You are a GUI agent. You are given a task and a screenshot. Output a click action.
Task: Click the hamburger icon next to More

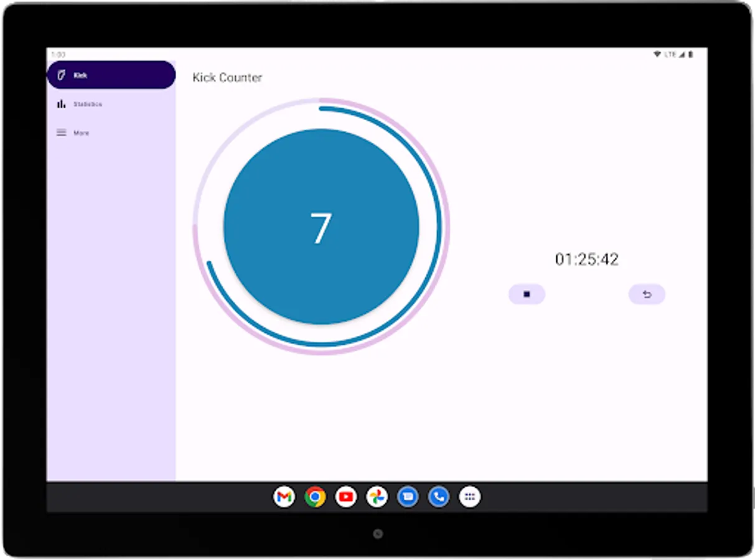[x=60, y=133]
